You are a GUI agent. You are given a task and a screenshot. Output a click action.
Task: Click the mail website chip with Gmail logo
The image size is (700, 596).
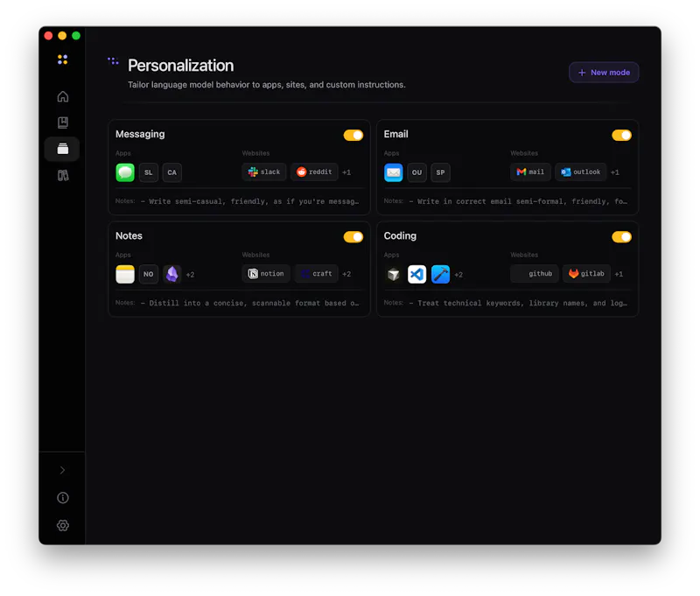(530, 172)
